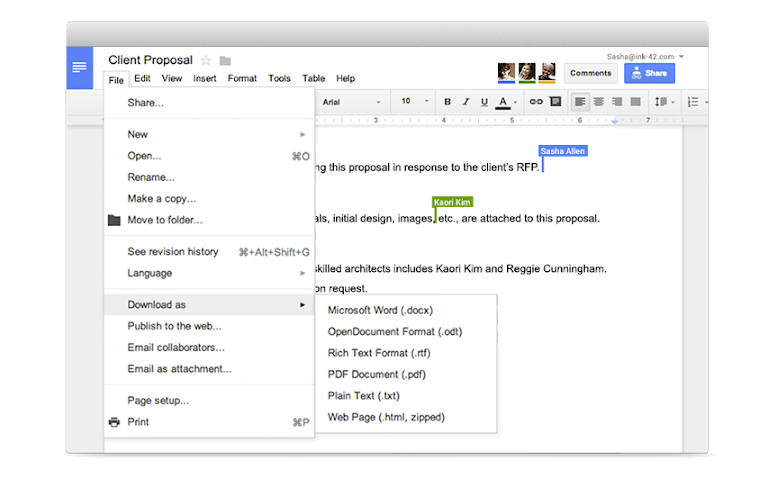
Task: Open Page setup...
Action: 209,401
